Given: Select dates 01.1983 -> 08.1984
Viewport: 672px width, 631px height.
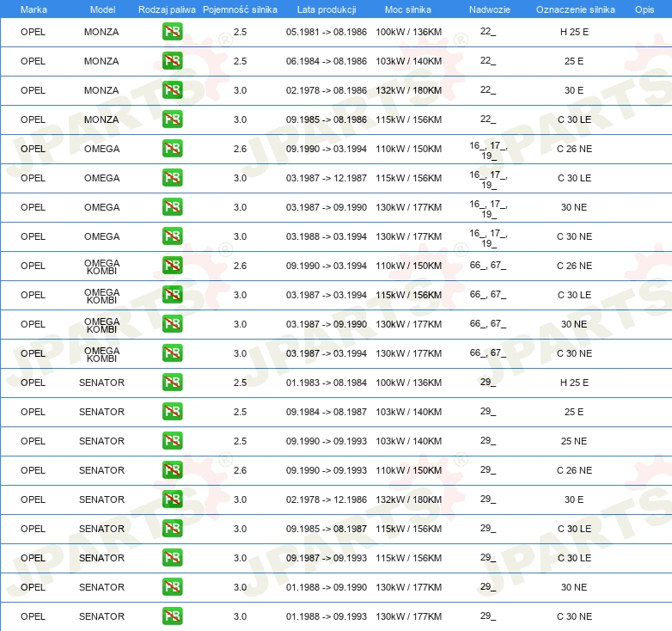Looking at the screenshot, I should 327,383.
